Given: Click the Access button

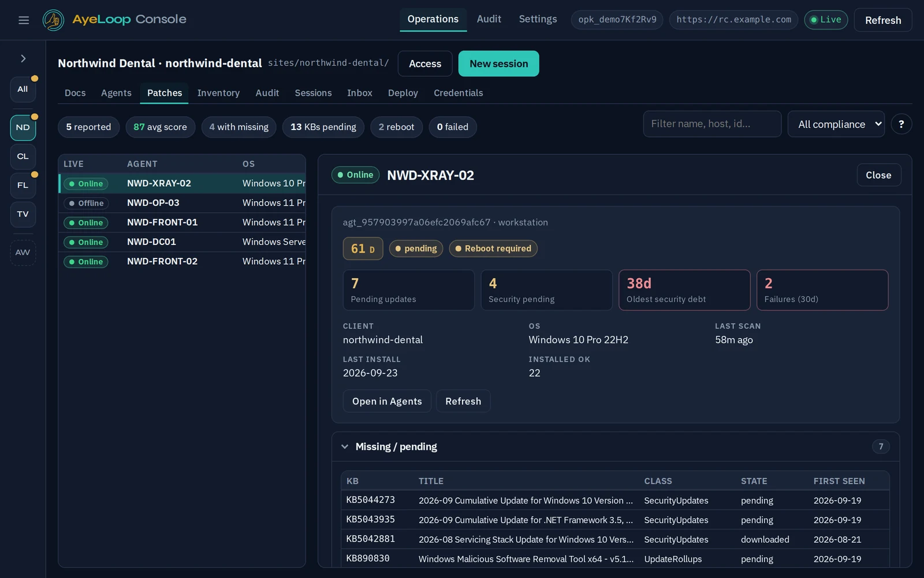Looking at the screenshot, I should tap(425, 64).
